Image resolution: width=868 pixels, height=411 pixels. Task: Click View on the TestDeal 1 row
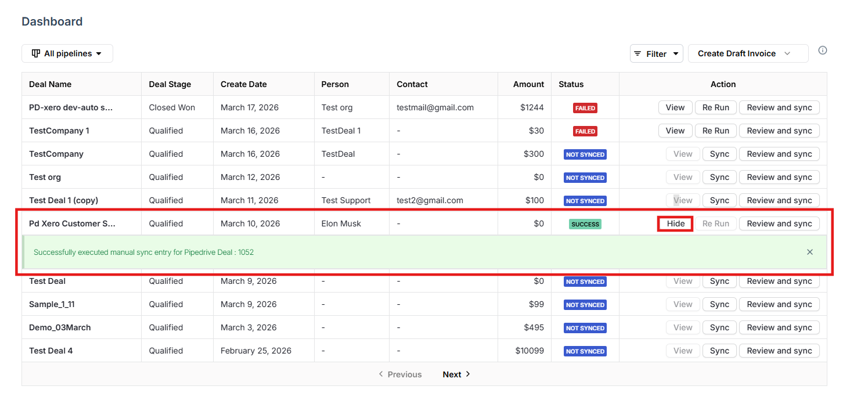[x=675, y=130]
